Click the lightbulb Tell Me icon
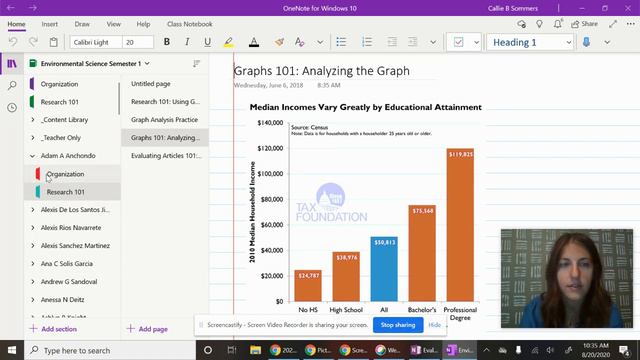640x360 pixels. pyautogui.click(x=539, y=24)
